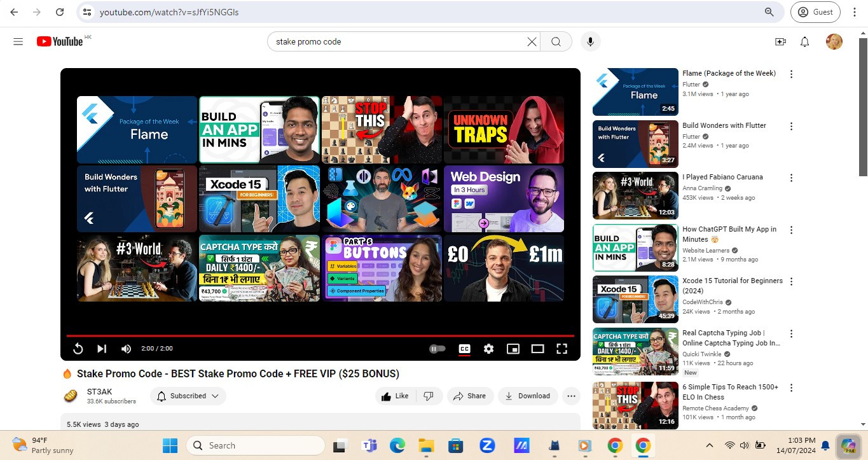
Task: Skip to the next video
Action: pyautogui.click(x=102, y=349)
